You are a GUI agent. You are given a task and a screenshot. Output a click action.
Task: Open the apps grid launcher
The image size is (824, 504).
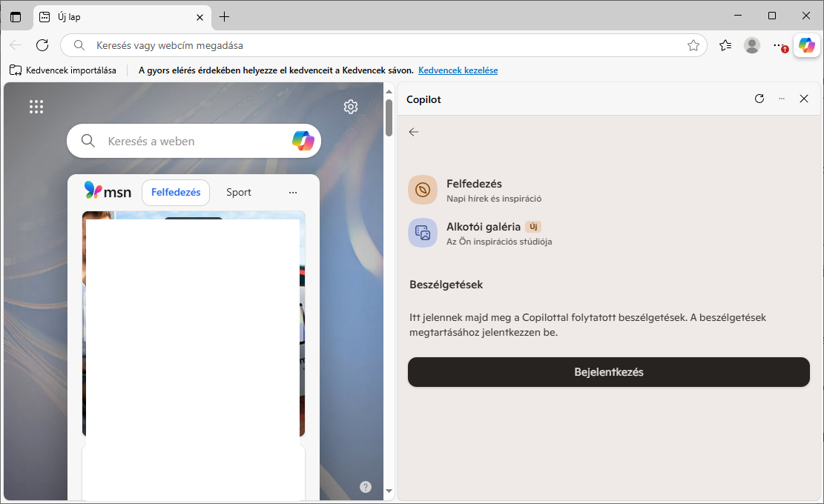click(x=36, y=107)
